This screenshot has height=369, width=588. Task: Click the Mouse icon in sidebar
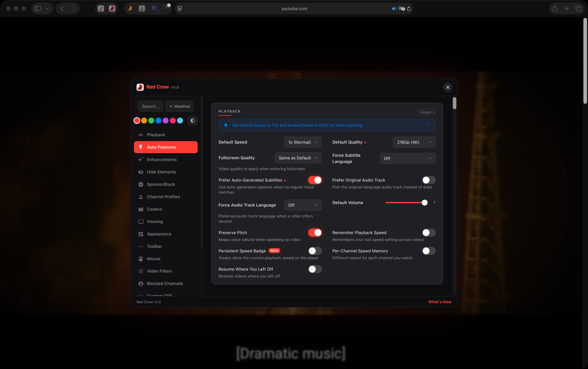point(141,259)
